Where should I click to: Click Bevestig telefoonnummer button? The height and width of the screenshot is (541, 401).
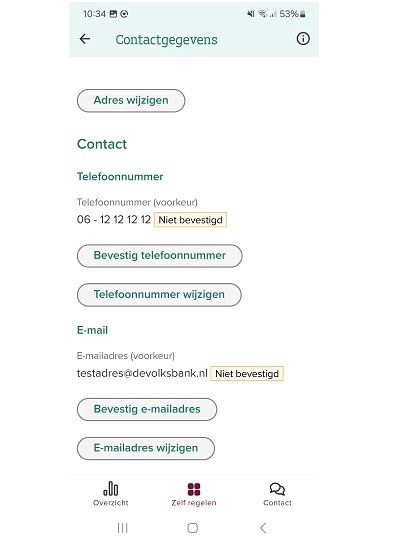(x=159, y=256)
